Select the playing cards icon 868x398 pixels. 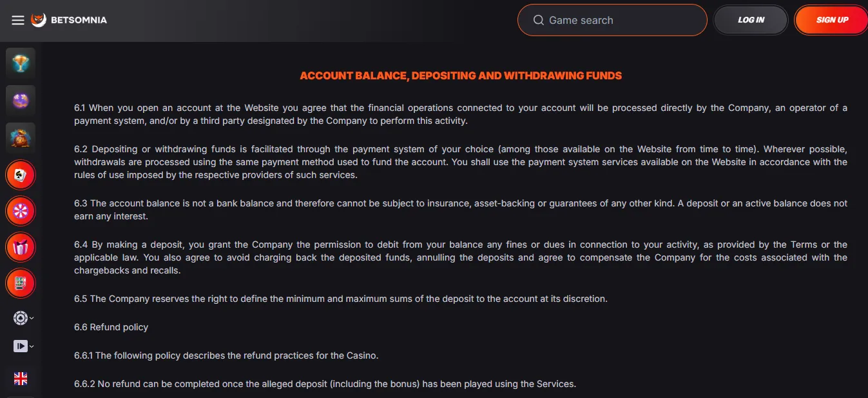[21, 174]
